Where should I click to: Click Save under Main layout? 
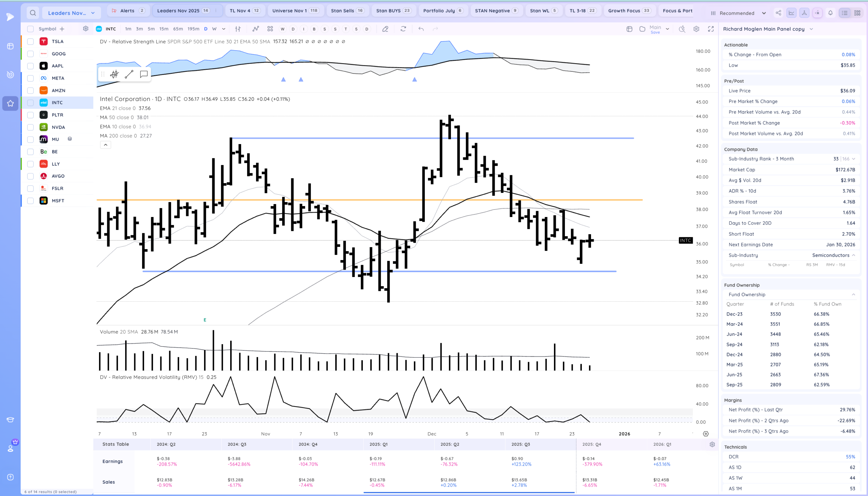pos(655,32)
